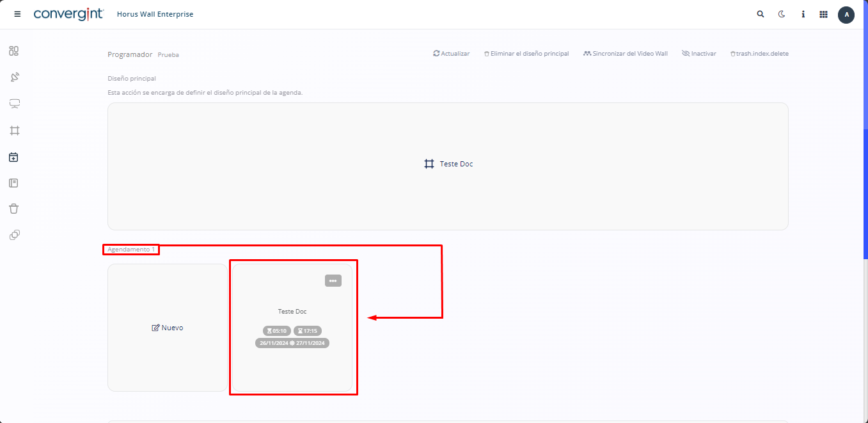Click the overlapping squares sidebar icon
Screen dimensions: 868x423
click(14, 235)
